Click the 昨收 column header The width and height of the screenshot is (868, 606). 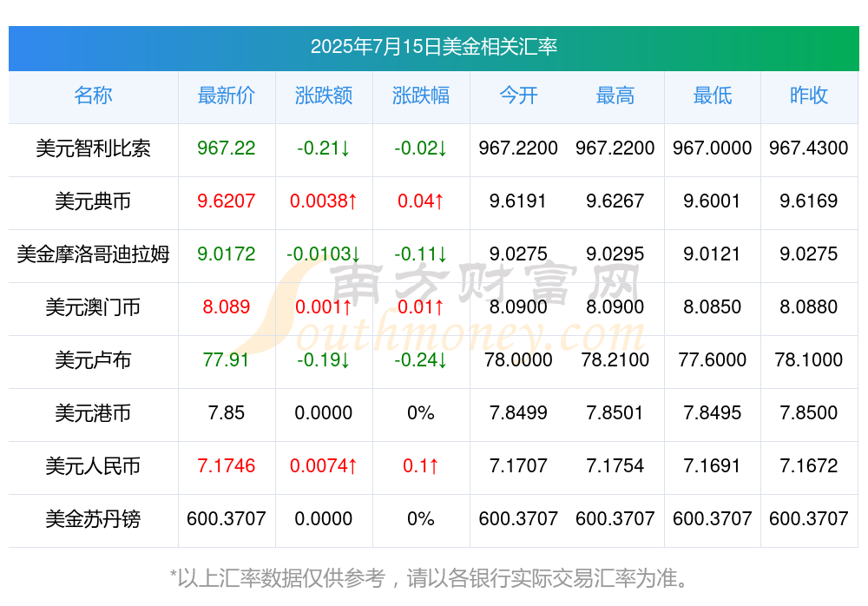(x=809, y=96)
